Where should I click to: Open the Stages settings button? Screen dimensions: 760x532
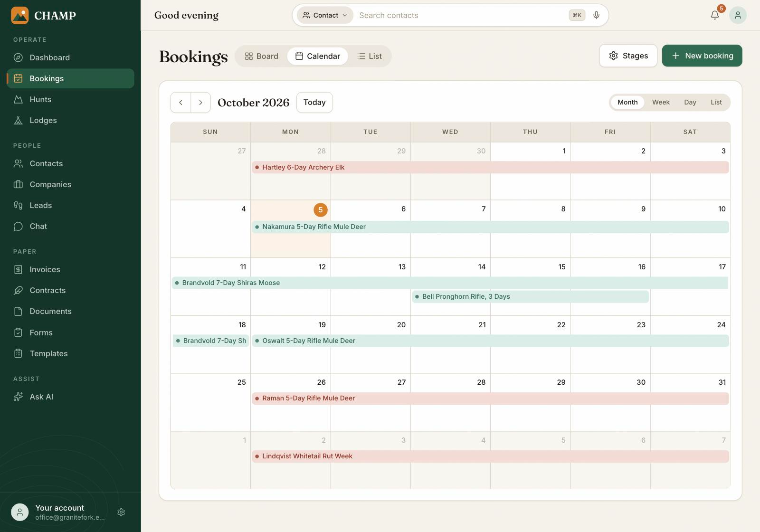628,56
